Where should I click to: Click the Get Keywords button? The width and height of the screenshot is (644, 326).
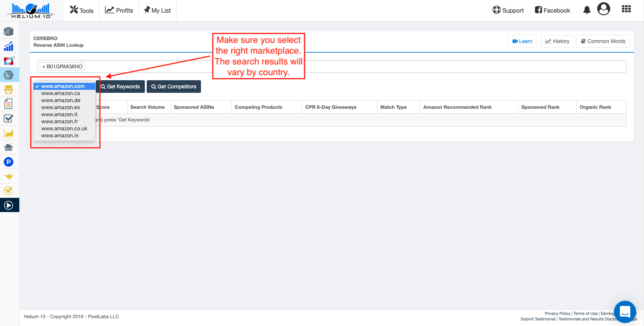[x=120, y=87]
